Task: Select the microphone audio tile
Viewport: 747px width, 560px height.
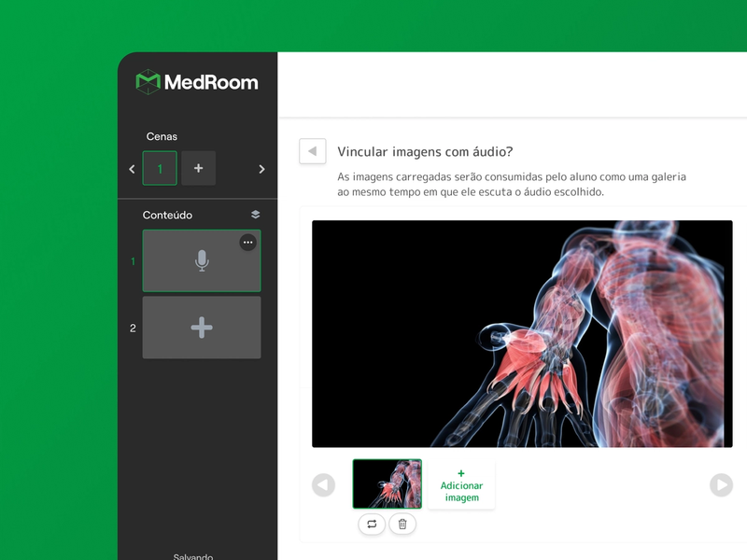Action: [201, 260]
